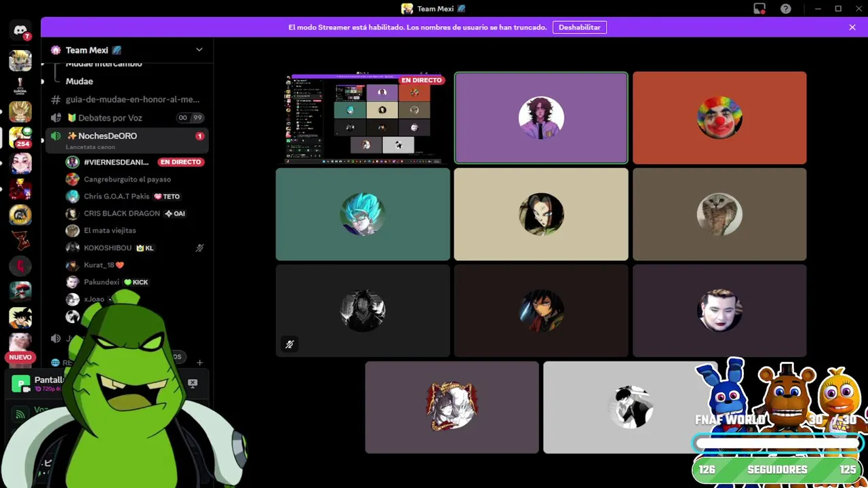Screen dimensions: 868x488
Task: Select user Pakundexi in voice list
Action: (x=101, y=282)
